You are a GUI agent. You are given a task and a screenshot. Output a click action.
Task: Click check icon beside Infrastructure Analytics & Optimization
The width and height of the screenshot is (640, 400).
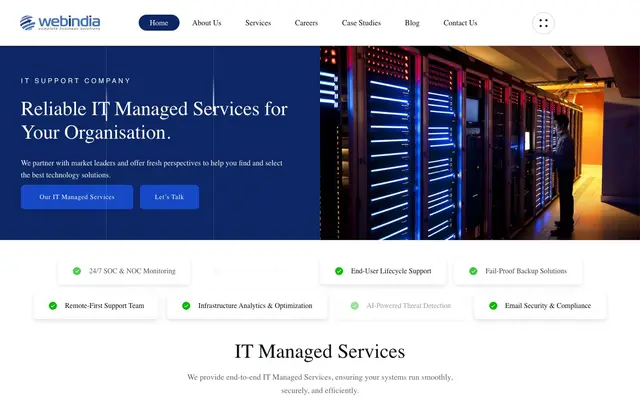tap(186, 306)
